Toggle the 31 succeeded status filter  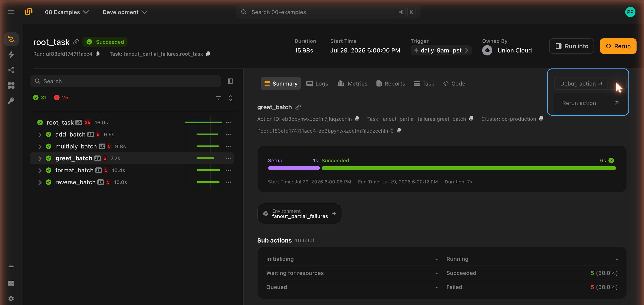[40, 98]
